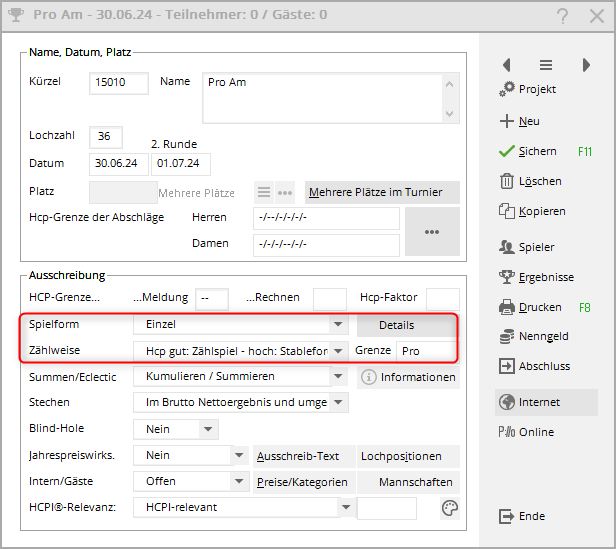Open the Informationen button
This screenshot has width=616, height=549.
(408, 377)
